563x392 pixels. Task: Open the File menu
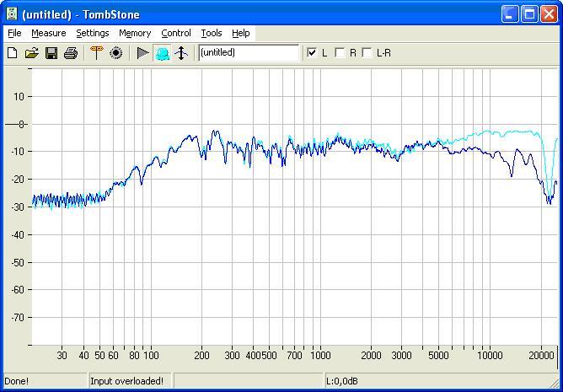pyautogui.click(x=14, y=33)
